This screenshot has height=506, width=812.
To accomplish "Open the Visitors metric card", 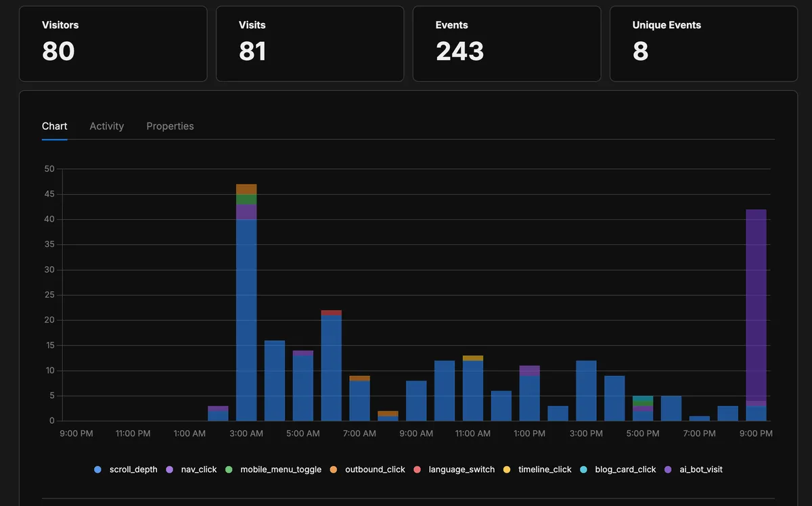I will 113,43.
